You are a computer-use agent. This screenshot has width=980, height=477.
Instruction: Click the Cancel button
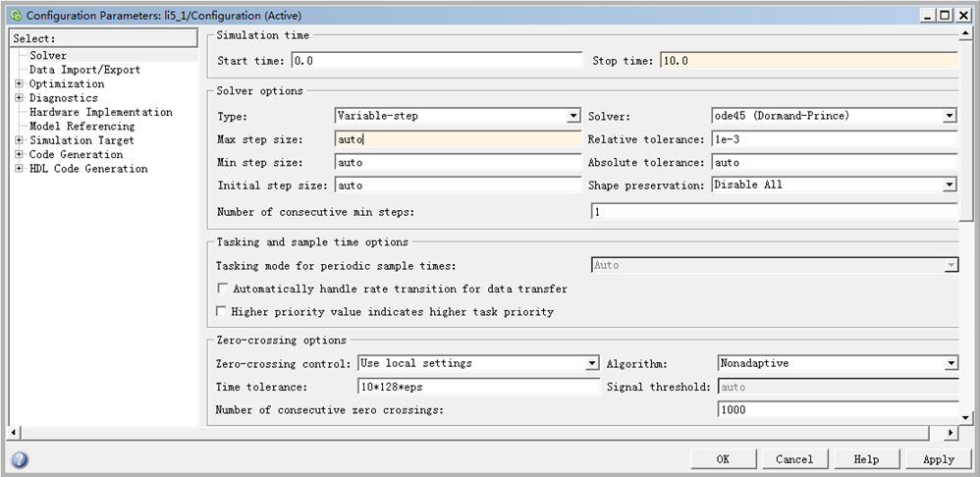click(x=794, y=459)
